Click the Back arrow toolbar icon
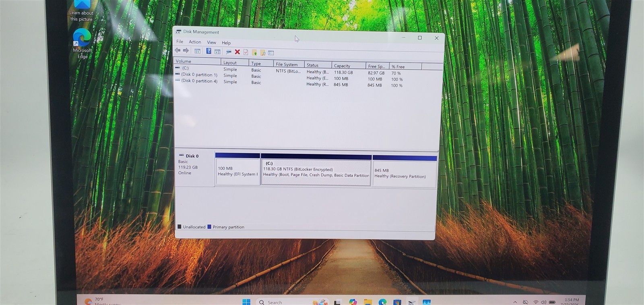Screen dimensions: 644x305 click(178, 51)
